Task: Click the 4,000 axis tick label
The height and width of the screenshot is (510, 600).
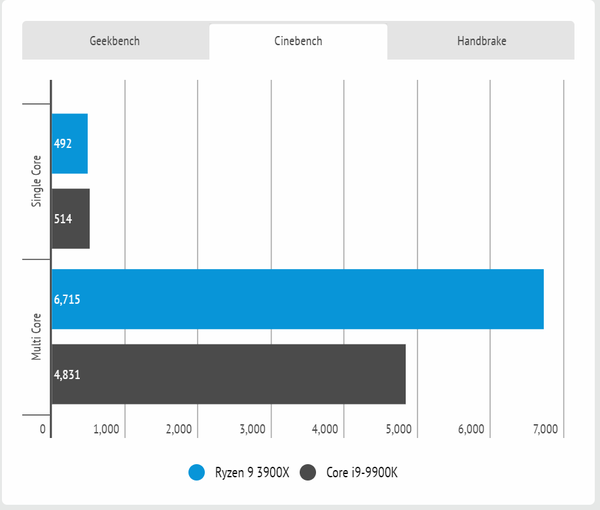Action: point(325,429)
